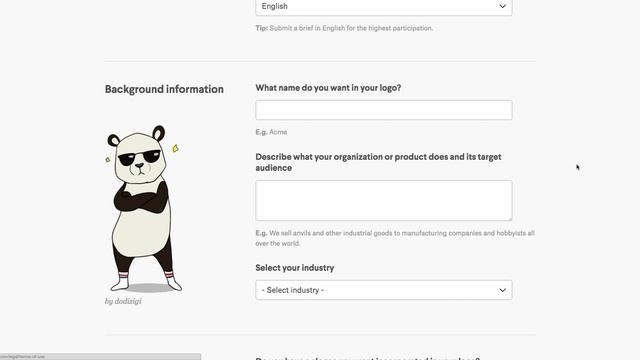Open the English language dropdown

(384, 7)
